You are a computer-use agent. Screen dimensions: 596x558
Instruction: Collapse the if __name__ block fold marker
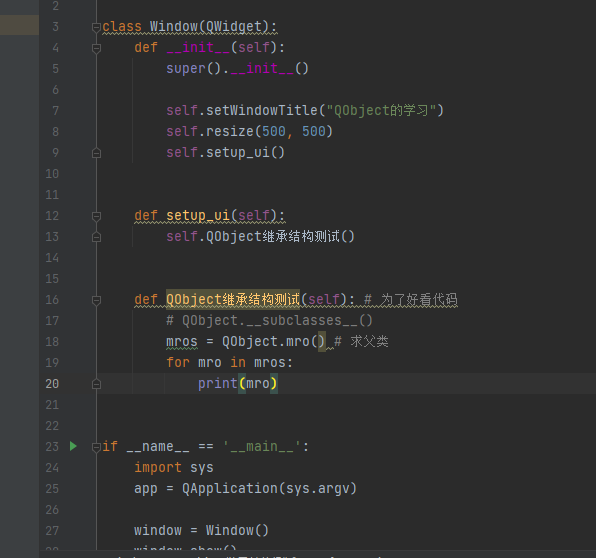point(96,447)
